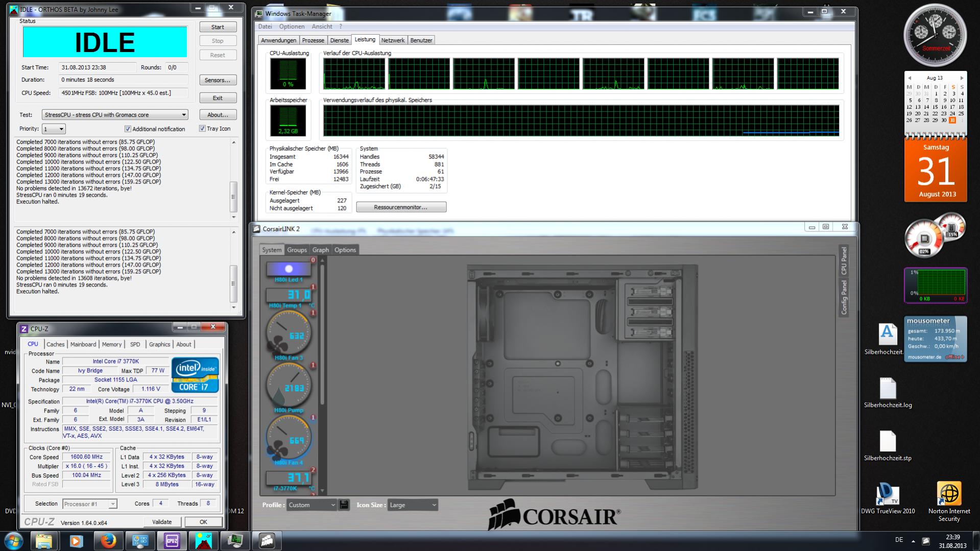Open Firefox from the taskbar
Viewport: 980px width, 551px height.
108,541
